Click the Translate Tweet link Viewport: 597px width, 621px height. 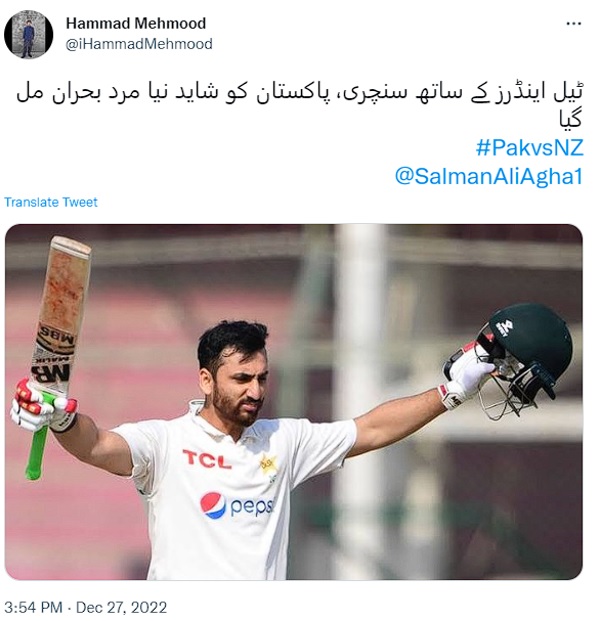pos(51,202)
